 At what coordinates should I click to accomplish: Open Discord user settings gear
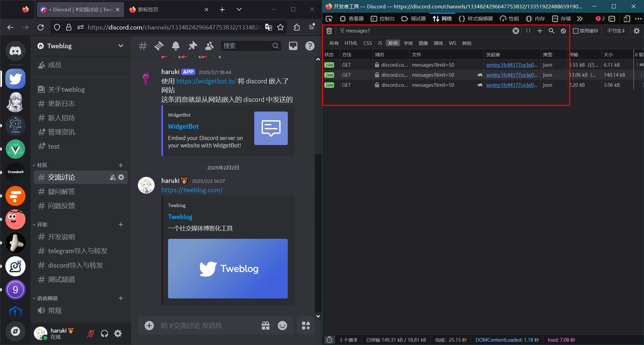point(118,334)
